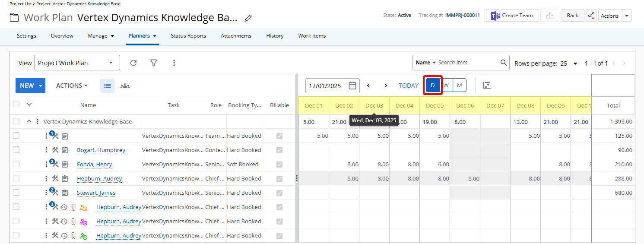Open the filter funnel icon
The width and height of the screenshot is (644, 244).
coord(153,63)
